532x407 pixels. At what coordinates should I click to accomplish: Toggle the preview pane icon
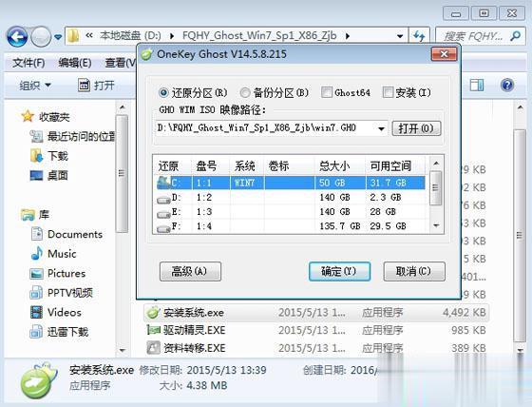pyautogui.click(x=477, y=85)
